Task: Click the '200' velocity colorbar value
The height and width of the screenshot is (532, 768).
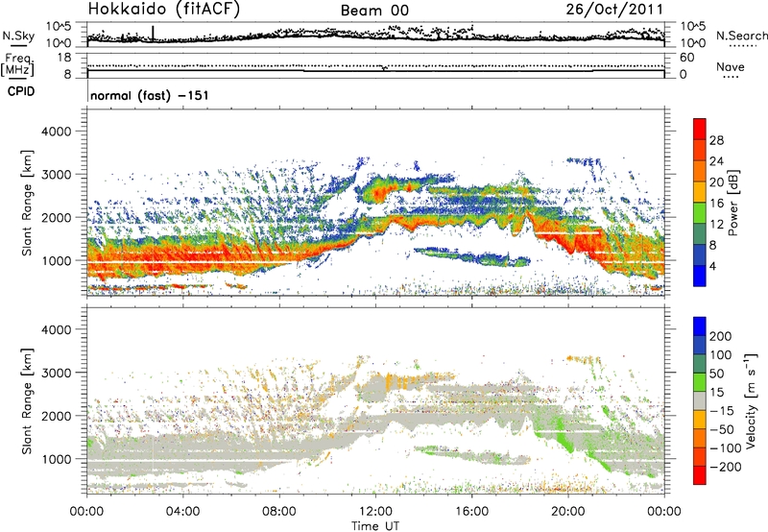Action: [721, 336]
